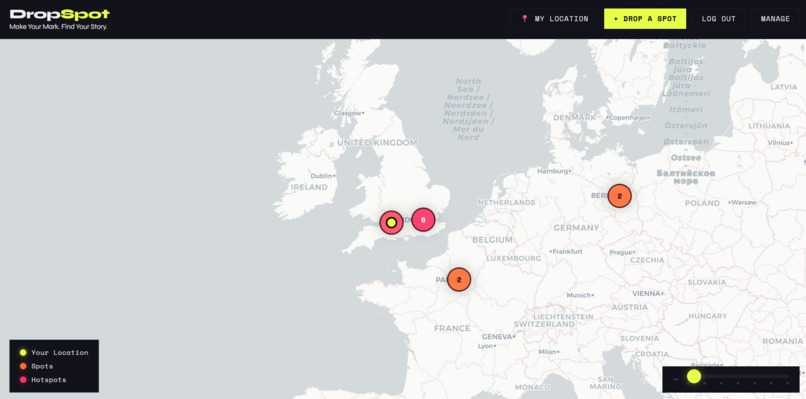Image resolution: width=806 pixels, height=399 pixels.
Task: Click the CZECHIA country label
Action: (x=647, y=260)
